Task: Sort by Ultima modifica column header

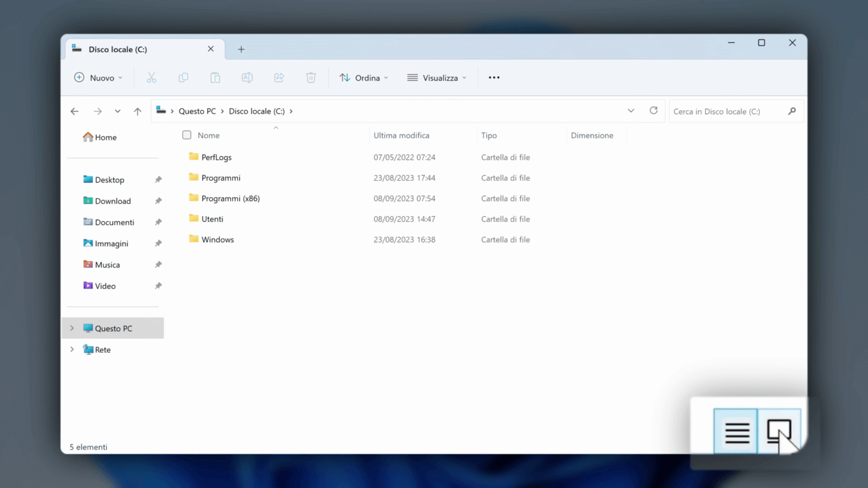Action: point(401,136)
